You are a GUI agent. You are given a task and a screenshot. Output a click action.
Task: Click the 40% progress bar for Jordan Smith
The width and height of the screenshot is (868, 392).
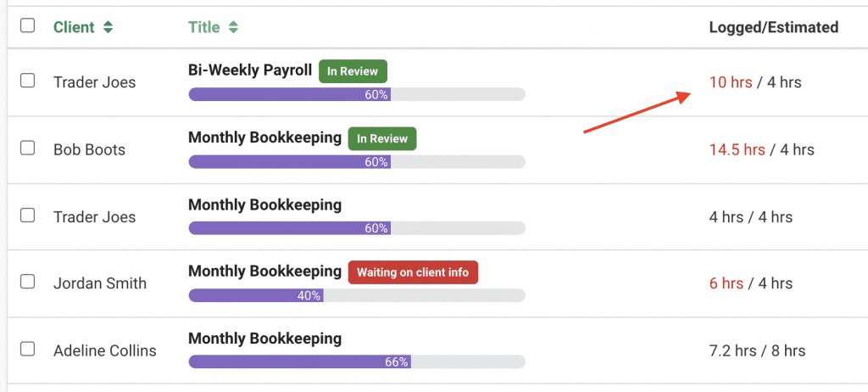(x=357, y=295)
